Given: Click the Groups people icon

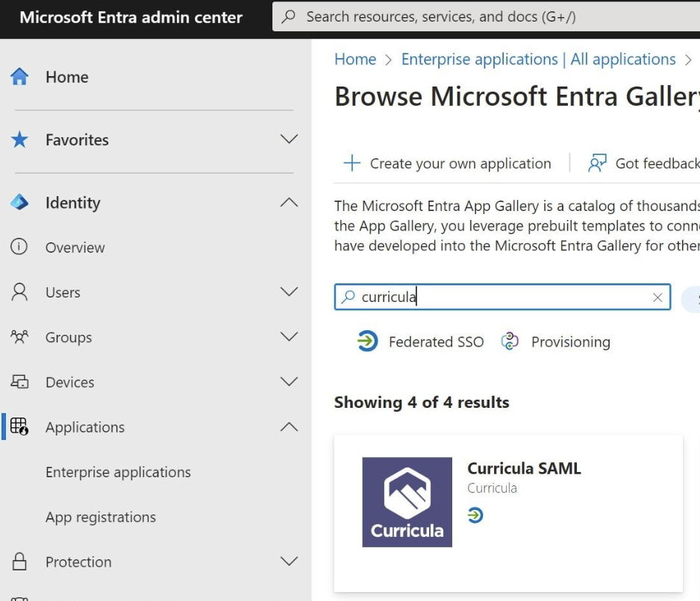Looking at the screenshot, I should (19, 337).
